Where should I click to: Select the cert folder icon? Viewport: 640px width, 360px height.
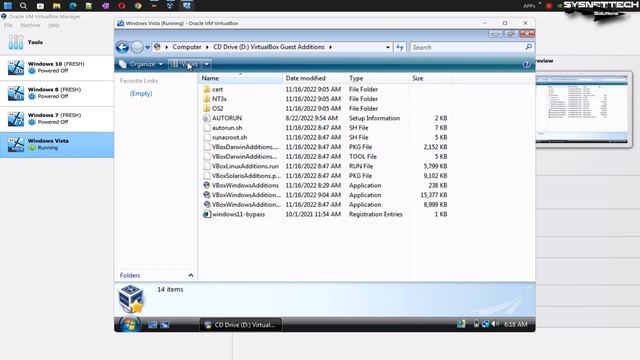(207, 89)
